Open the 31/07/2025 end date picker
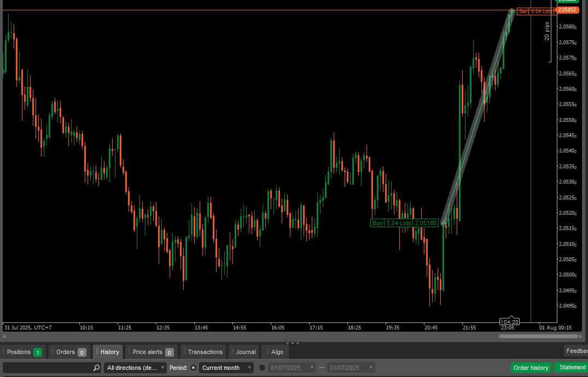Viewport: 588px width, 377px height. (x=351, y=368)
